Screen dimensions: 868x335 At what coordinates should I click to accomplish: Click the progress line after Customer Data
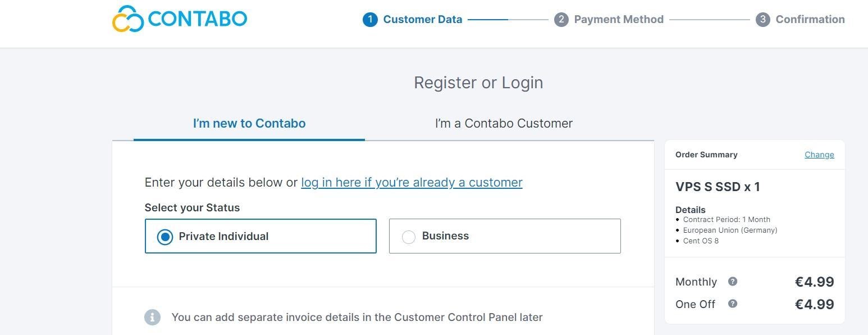(x=508, y=20)
